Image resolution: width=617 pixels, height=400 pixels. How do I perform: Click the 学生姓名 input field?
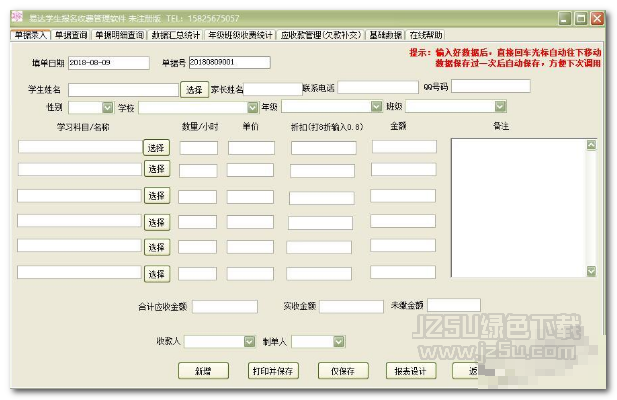click(124, 90)
